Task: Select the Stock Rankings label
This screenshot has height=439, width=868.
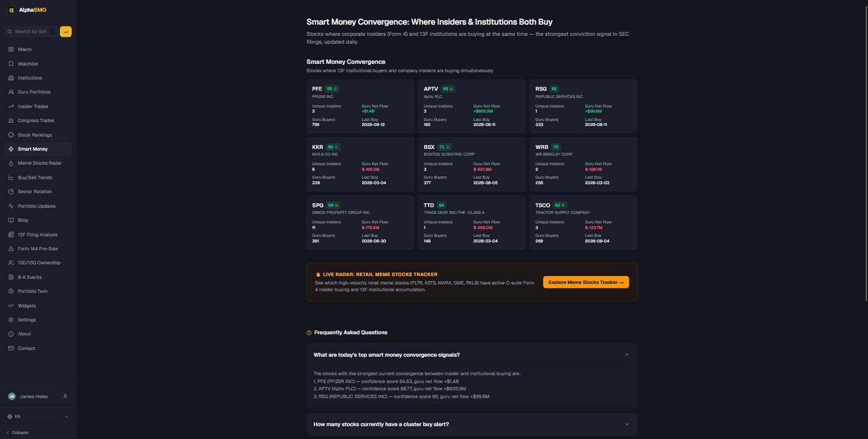Action: (35, 135)
